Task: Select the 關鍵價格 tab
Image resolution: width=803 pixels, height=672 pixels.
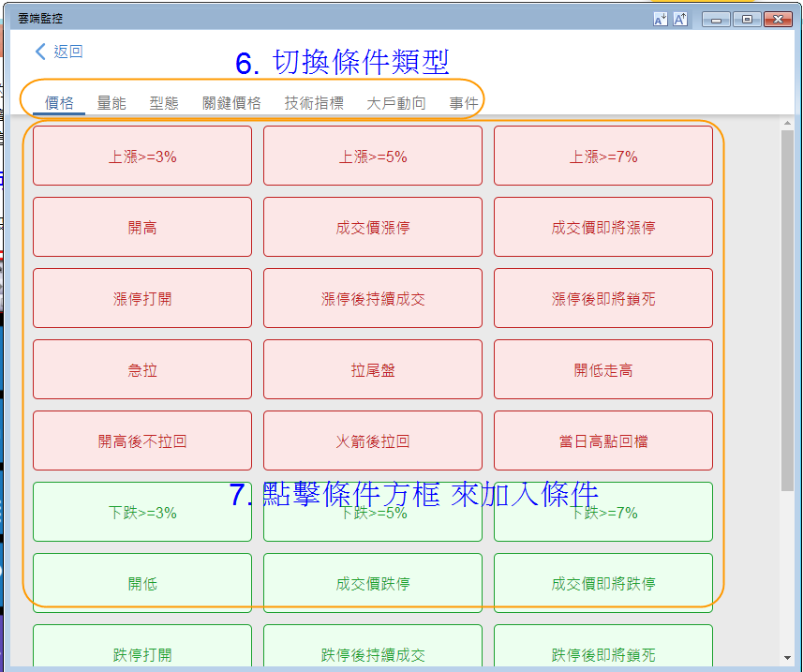Action: click(231, 103)
